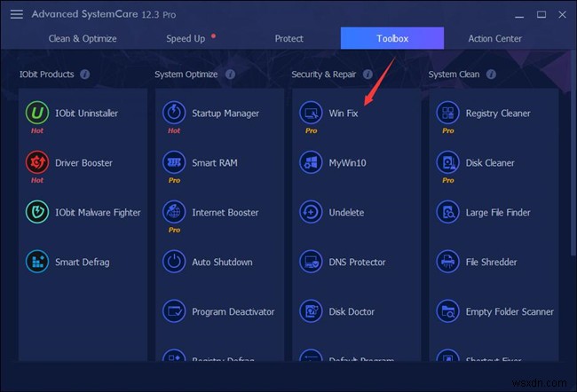577x392 pixels.
Task: Open the hamburger main menu
Action: tap(16, 14)
